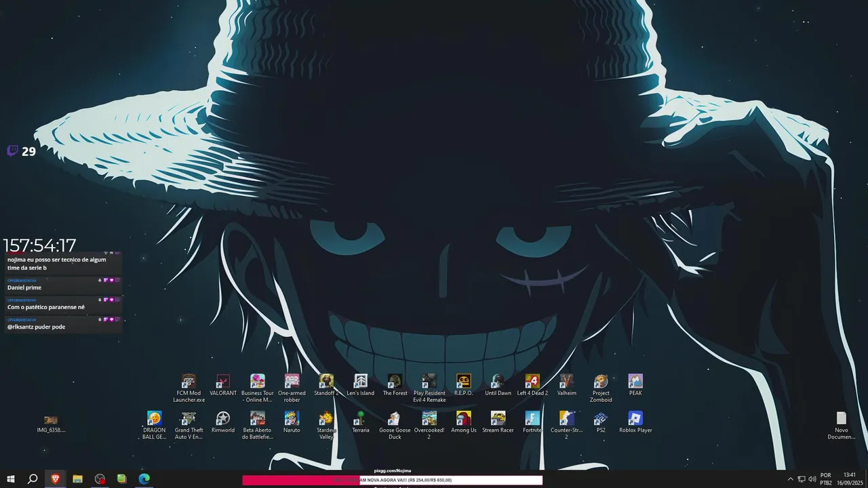Select the Rimworld desktop icon
Viewport: 868px width, 488px height.
pos(223,422)
